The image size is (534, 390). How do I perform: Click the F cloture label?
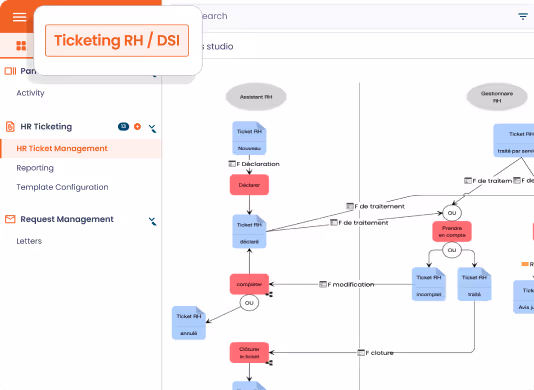pyautogui.click(x=379, y=353)
